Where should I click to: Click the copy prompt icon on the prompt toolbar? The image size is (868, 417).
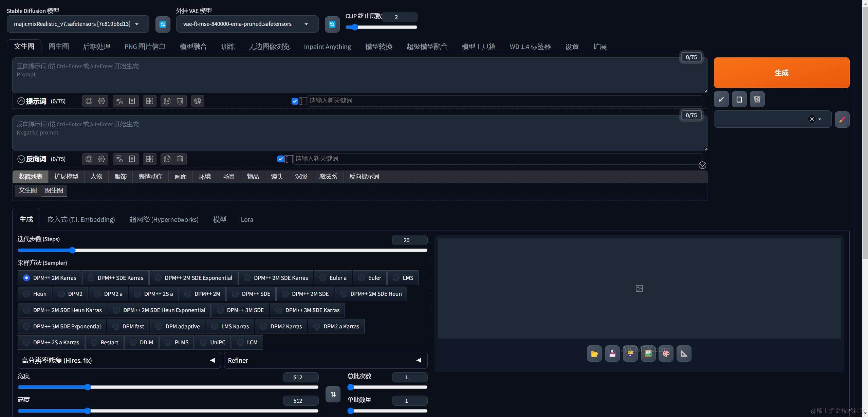pyautogui.click(x=167, y=101)
